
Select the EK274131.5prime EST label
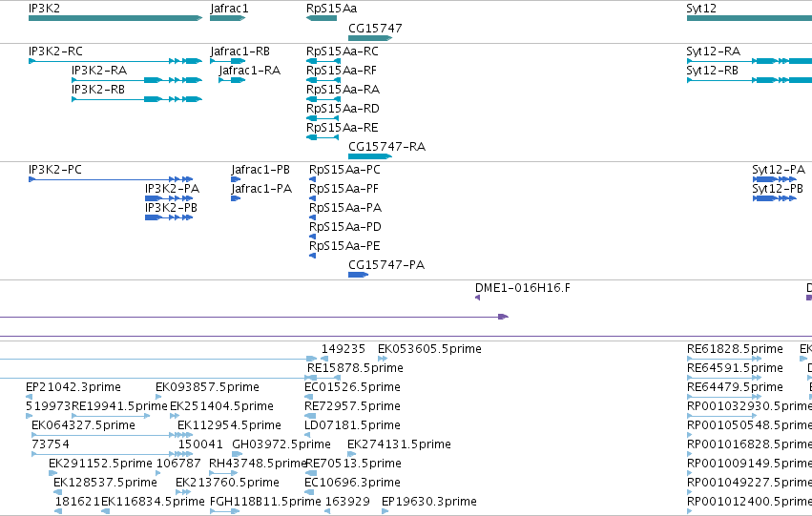tap(399, 445)
